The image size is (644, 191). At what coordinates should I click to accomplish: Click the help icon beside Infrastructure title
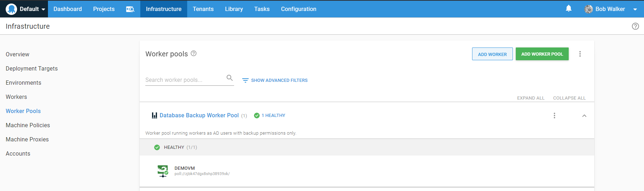(x=635, y=26)
